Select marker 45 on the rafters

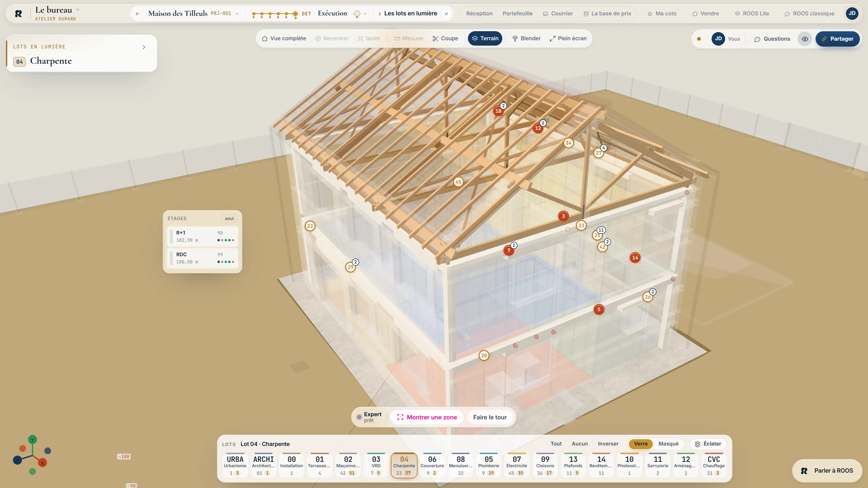tap(458, 182)
